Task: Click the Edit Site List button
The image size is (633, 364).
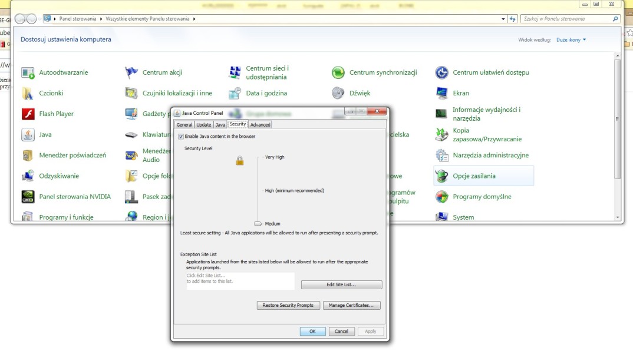Action: click(x=341, y=285)
